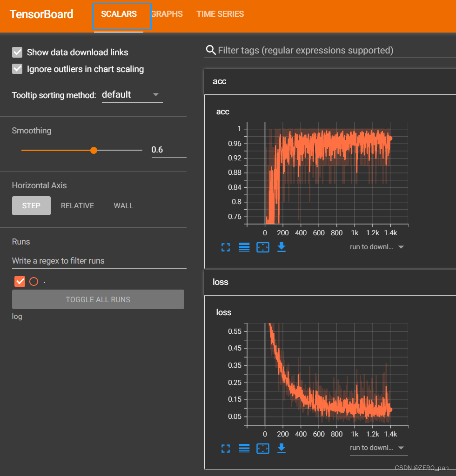Collapse the acc category header
Image resolution: width=456 pixels, height=476 pixels.
coord(330,81)
